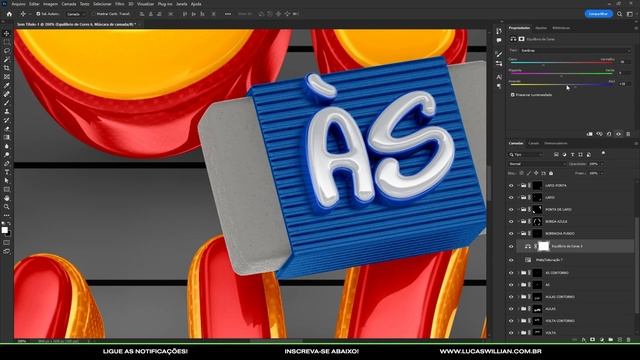The height and width of the screenshot is (360, 640).
Task: Expand the AULAS CONTORNO group
Action: click(518, 297)
